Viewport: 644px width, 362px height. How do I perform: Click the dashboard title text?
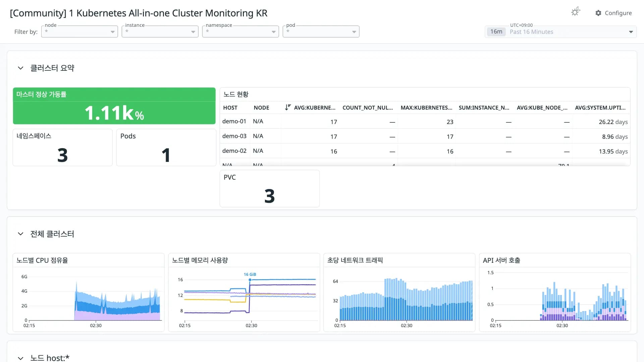(x=139, y=13)
